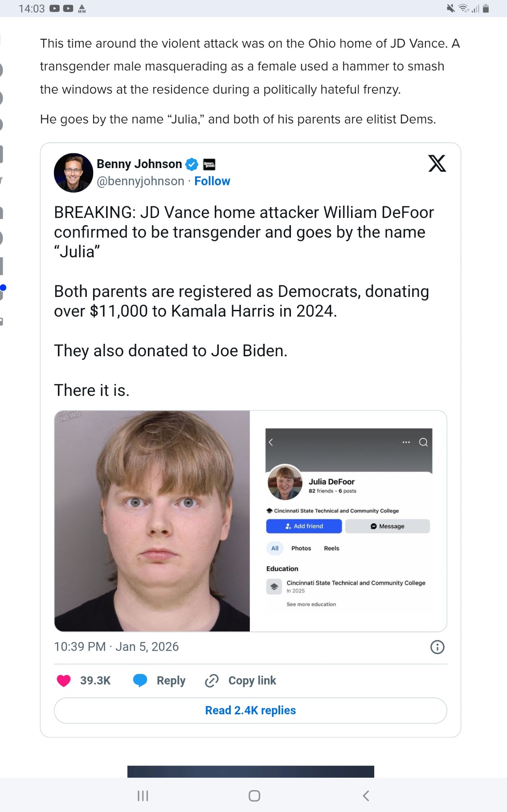
Task: Click the @bennyjohnson handle
Action: [140, 181]
